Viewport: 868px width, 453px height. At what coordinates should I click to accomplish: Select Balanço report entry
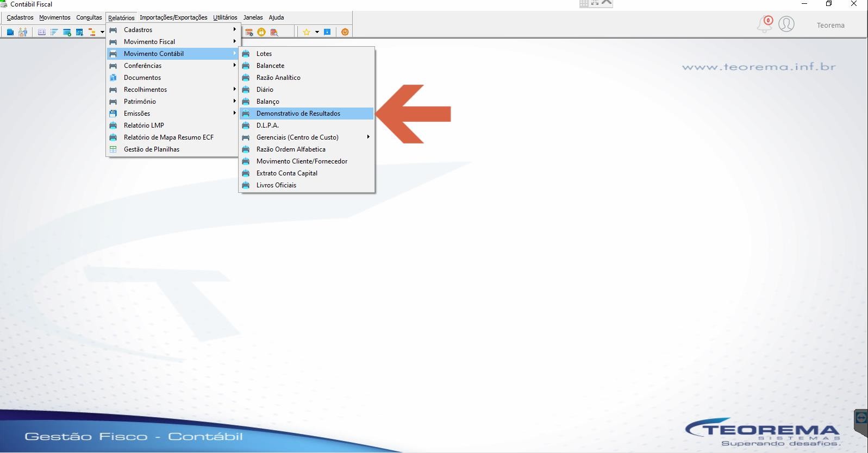(307, 102)
